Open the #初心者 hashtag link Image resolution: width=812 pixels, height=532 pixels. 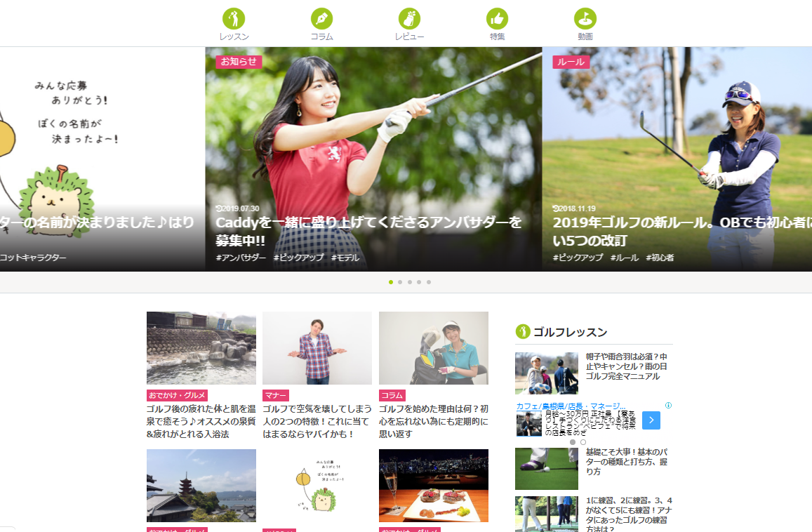660,258
